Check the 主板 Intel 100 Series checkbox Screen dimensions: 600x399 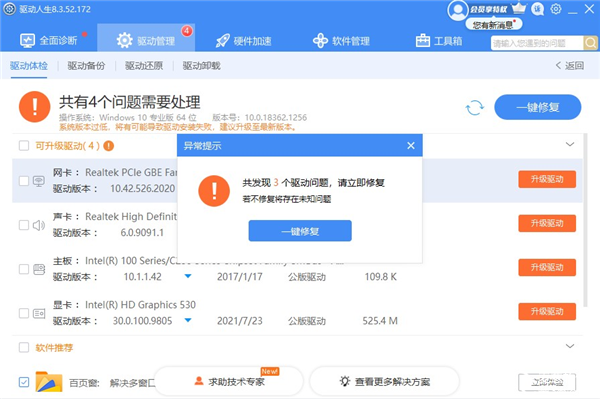click(x=24, y=269)
